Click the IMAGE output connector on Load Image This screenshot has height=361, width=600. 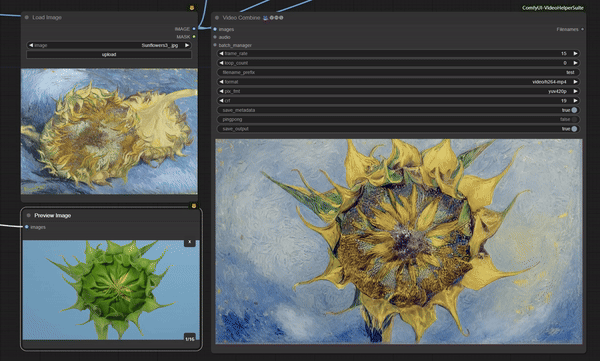[x=194, y=29]
